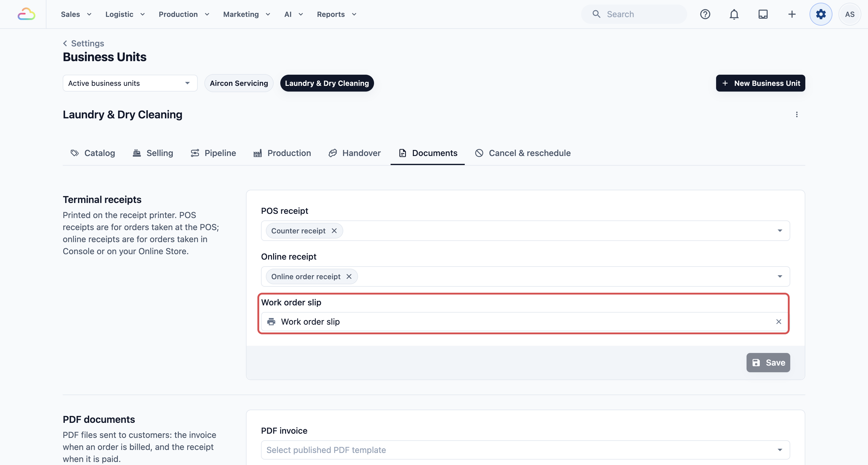868x465 pixels.
Task: Remove the Counter receipt chip
Action: click(x=334, y=231)
